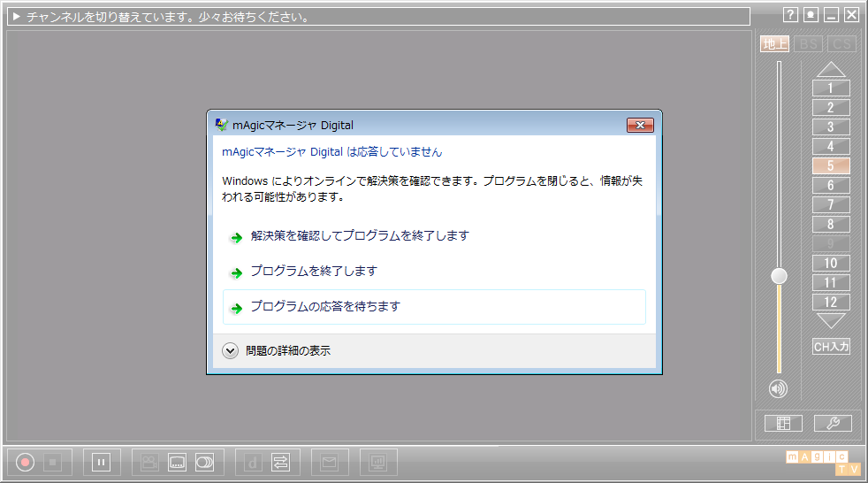Click the help question mark icon
868x483 pixels.
click(790, 15)
